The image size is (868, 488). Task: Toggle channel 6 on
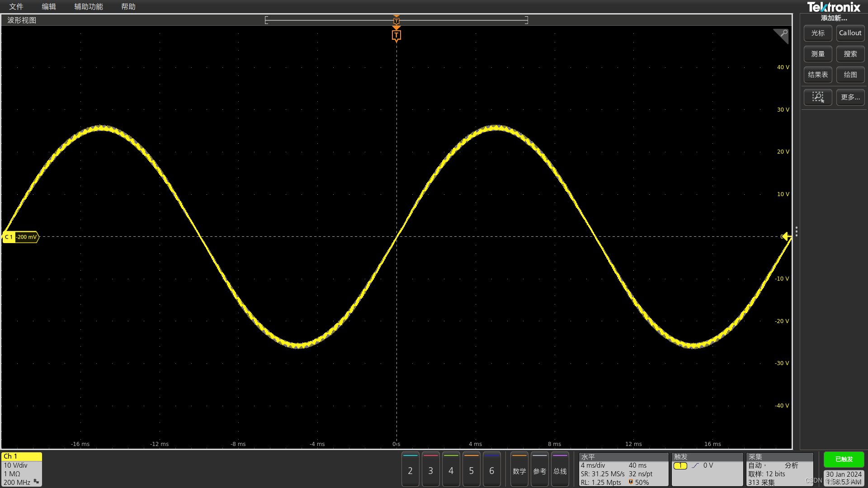491,470
